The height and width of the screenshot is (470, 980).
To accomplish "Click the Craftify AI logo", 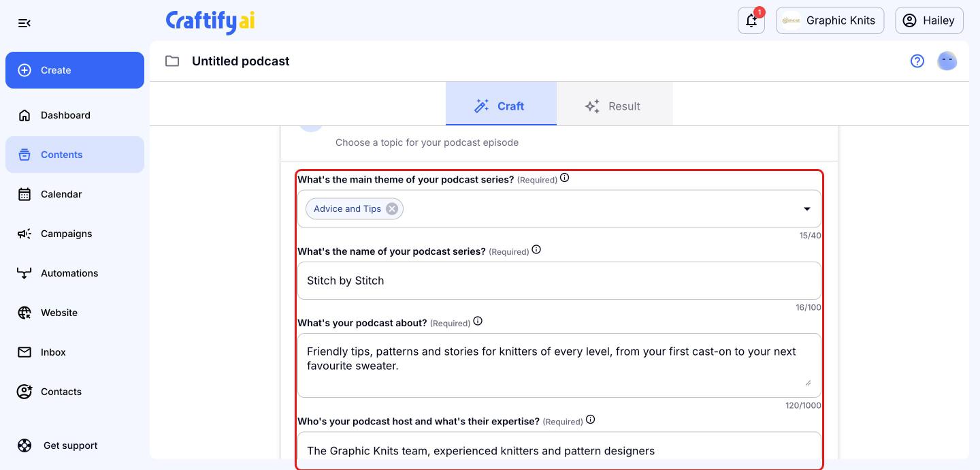I will point(210,21).
